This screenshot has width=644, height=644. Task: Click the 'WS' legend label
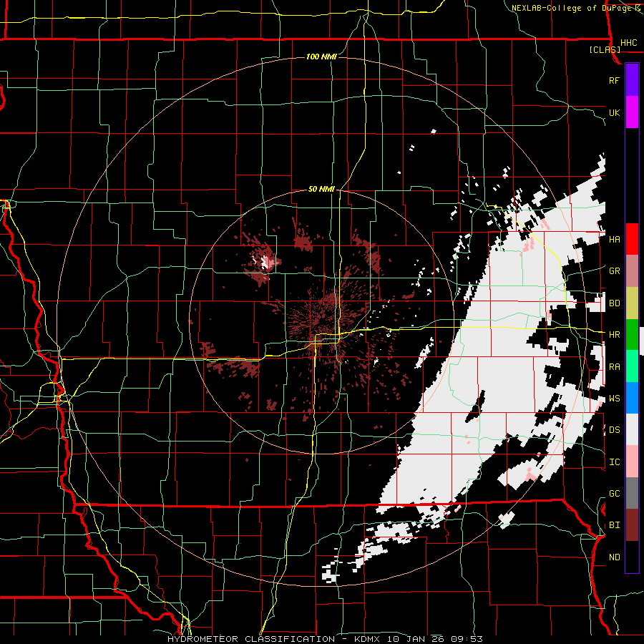(x=614, y=399)
